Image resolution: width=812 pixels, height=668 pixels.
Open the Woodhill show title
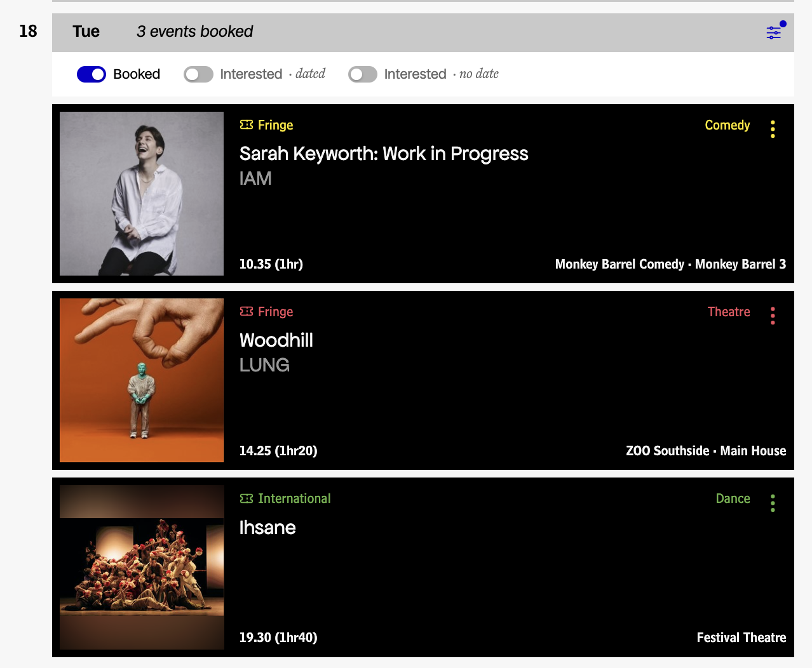click(x=276, y=340)
